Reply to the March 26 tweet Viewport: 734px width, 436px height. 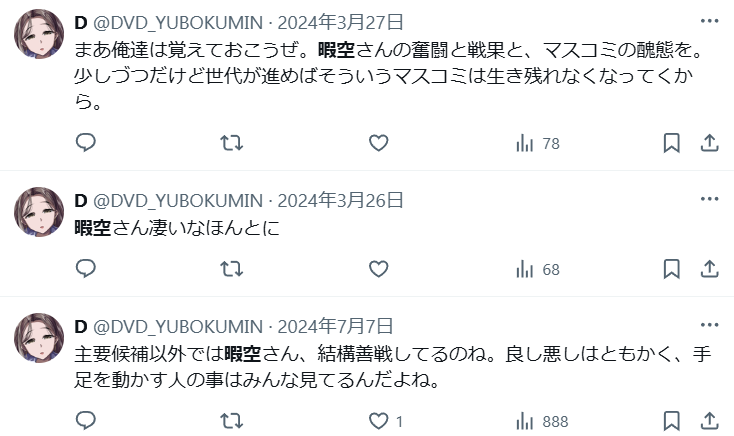(86, 269)
